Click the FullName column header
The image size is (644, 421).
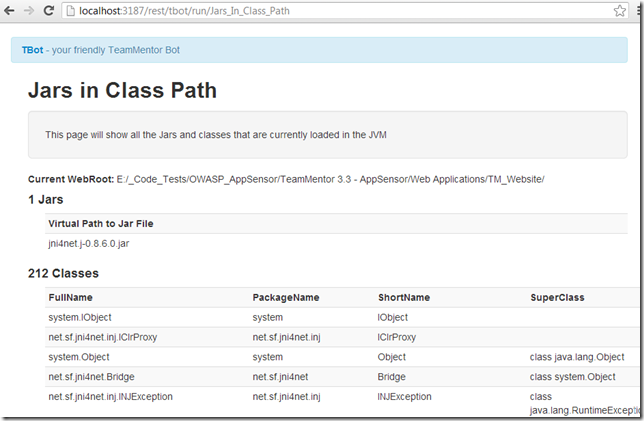pyautogui.click(x=70, y=297)
